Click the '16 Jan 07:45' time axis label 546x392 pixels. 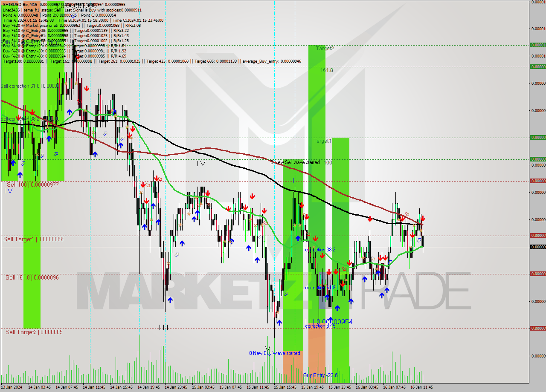394,387
